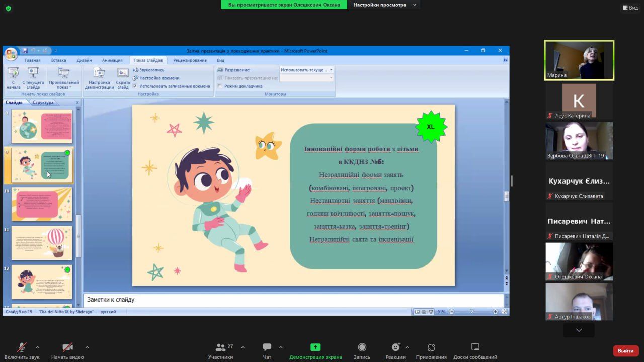Select Вербова Ольга participant video tile

pos(579,141)
